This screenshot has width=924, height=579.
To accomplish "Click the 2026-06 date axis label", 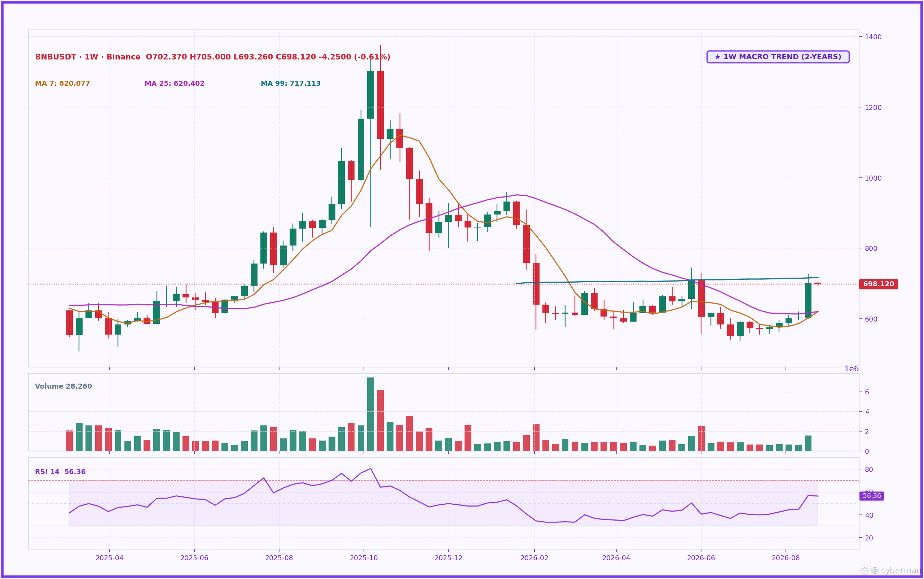I will click(701, 558).
